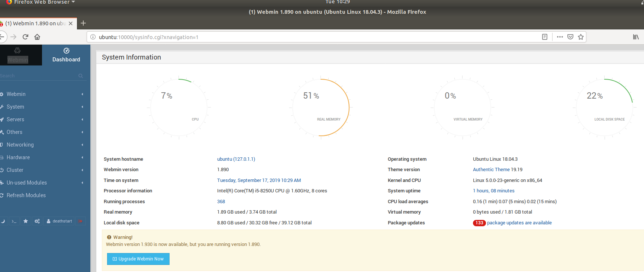This screenshot has width=644, height=272.
Task: Save page to Pocket icon
Action: [x=570, y=37]
